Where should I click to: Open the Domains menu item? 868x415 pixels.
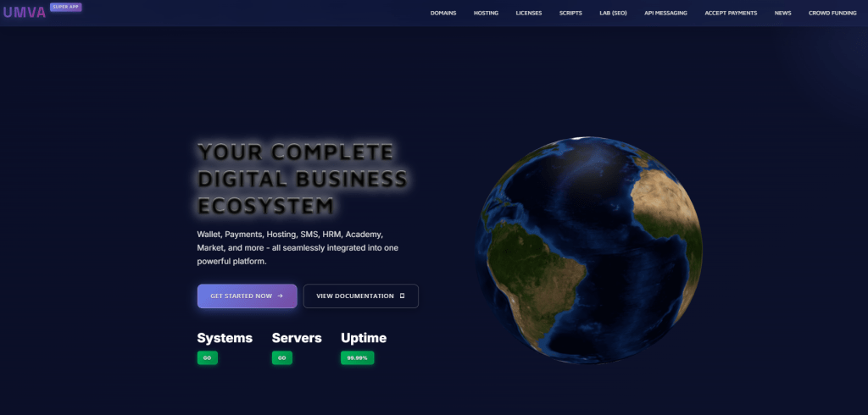443,13
